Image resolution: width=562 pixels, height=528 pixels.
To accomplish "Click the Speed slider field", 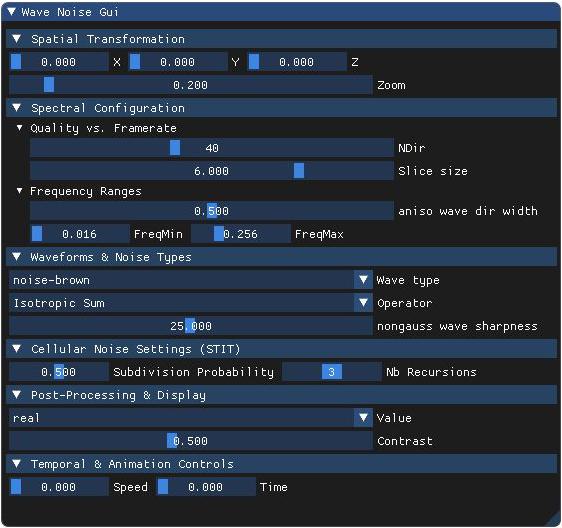I will click(59, 487).
